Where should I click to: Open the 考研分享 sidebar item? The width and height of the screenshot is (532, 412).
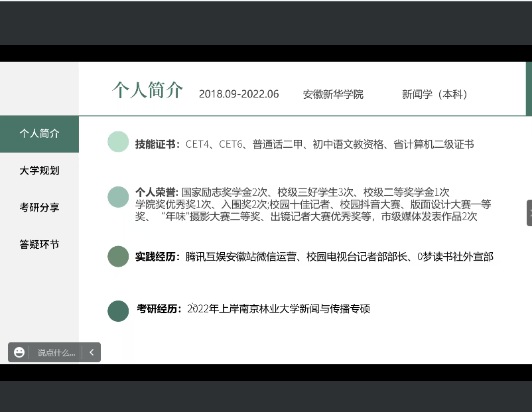(39, 208)
